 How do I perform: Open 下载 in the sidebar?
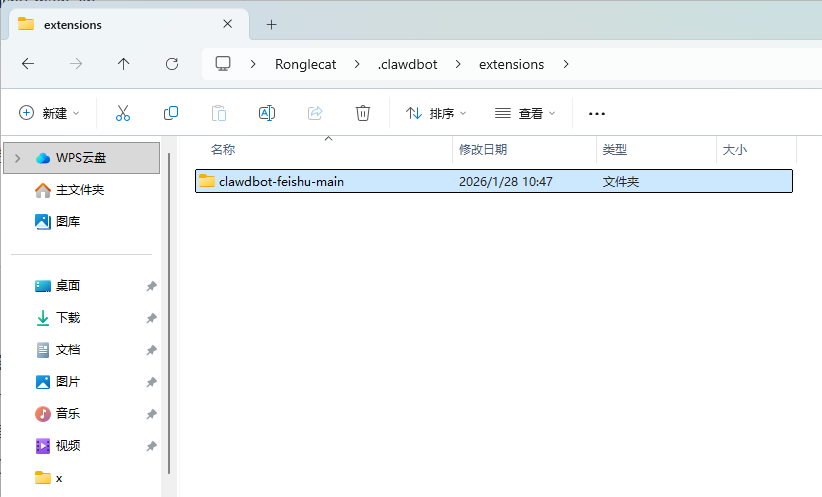coord(68,318)
